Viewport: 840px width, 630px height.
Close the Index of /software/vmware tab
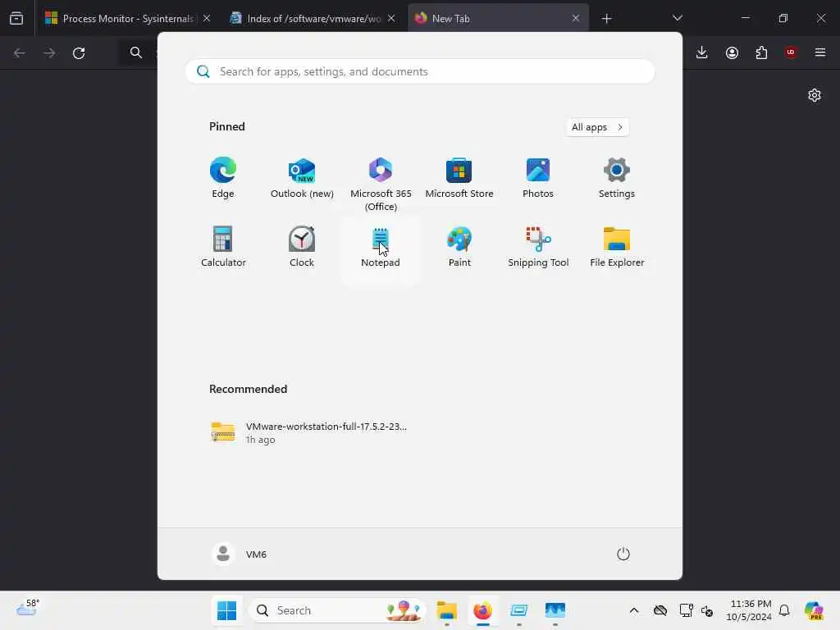[391, 18]
